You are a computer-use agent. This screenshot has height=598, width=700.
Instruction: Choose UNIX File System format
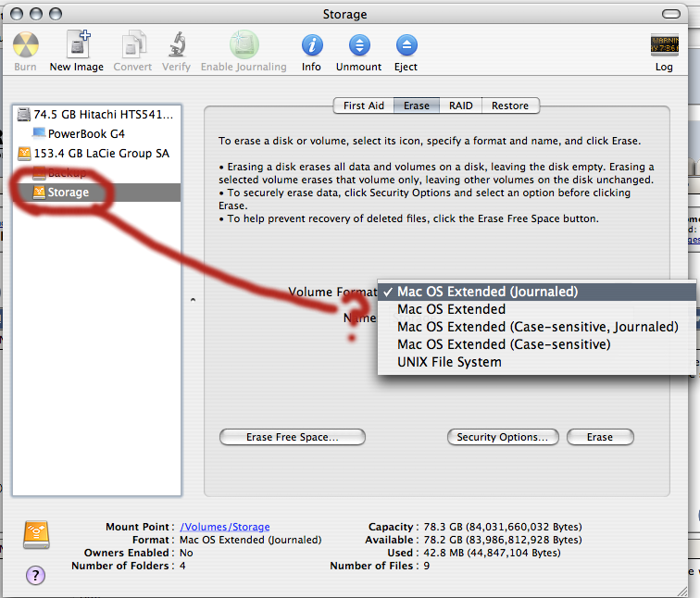537,362
